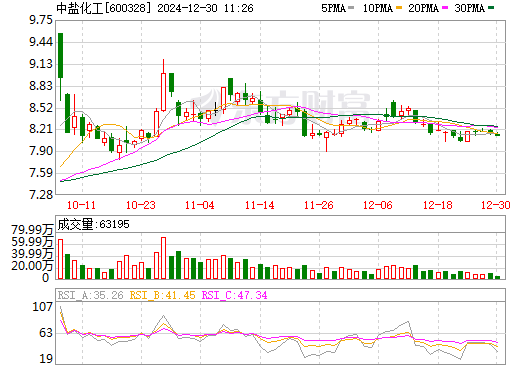Pick the grey 5PMA legend color marker
Screen dimensions: 520x365
tap(351, 8)
